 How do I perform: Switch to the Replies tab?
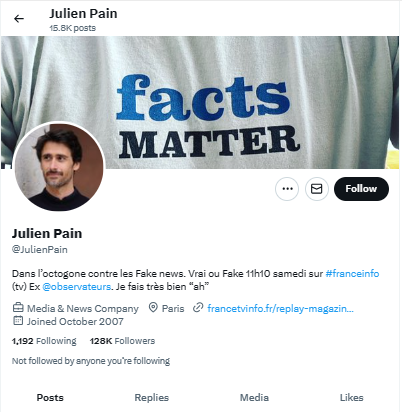pos(152,398)
